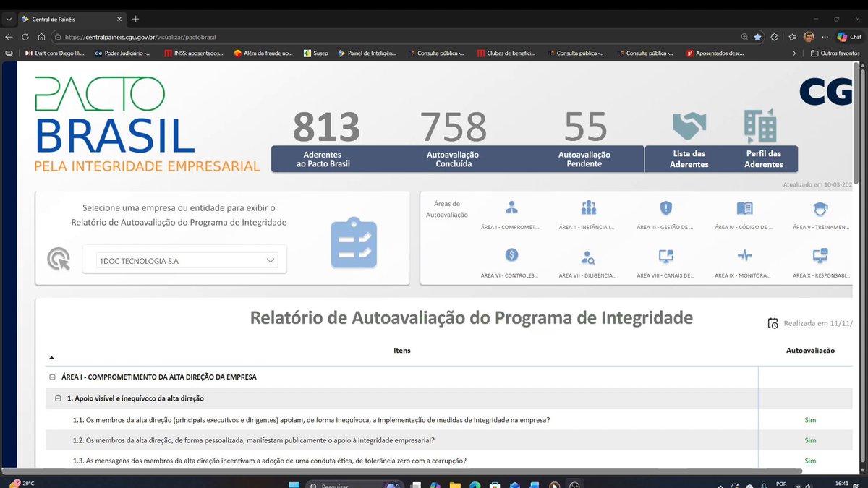The height and width of the screenshot is (488, 868).
Task: Select Área X - Responsabilização icon
Action: pyautogui.click(x=820, y=255)
